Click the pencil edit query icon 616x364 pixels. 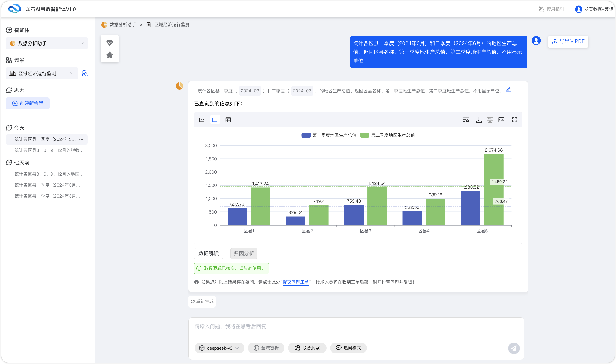[508, 90]
